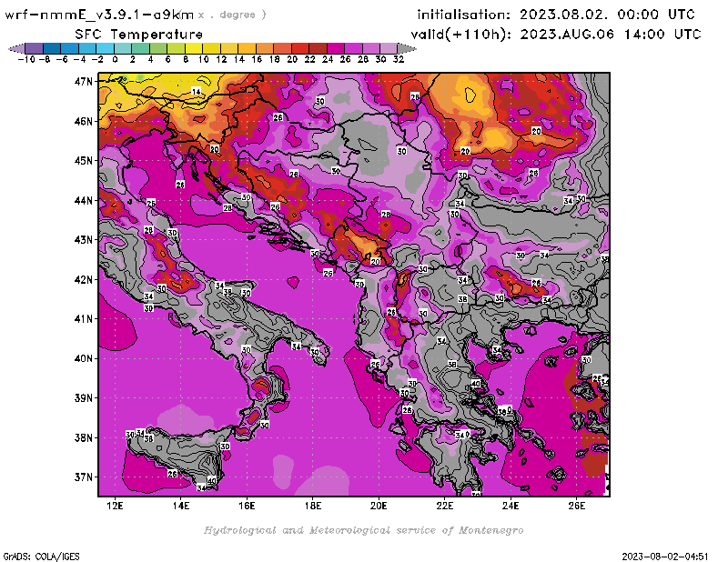
Task: Click latitude axis label 44N
Action: click(83, 200)
